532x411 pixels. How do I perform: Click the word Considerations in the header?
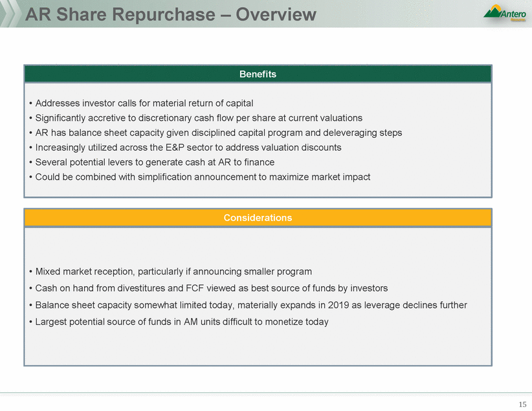[x=258, y=218]
